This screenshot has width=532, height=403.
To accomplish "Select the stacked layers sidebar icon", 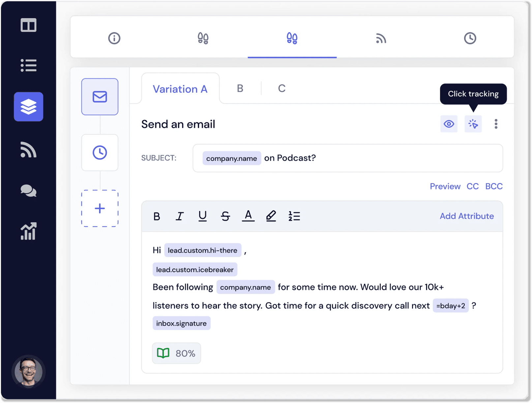I will (x=28, y=107).
